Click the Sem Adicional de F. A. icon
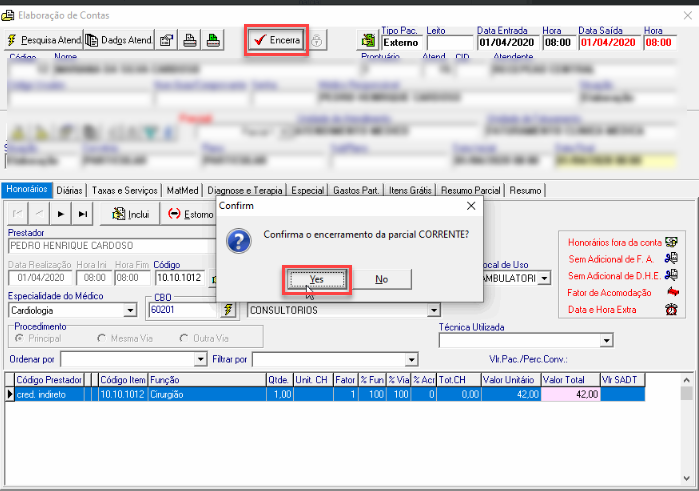The image size is (699, 491). [671, 258]
